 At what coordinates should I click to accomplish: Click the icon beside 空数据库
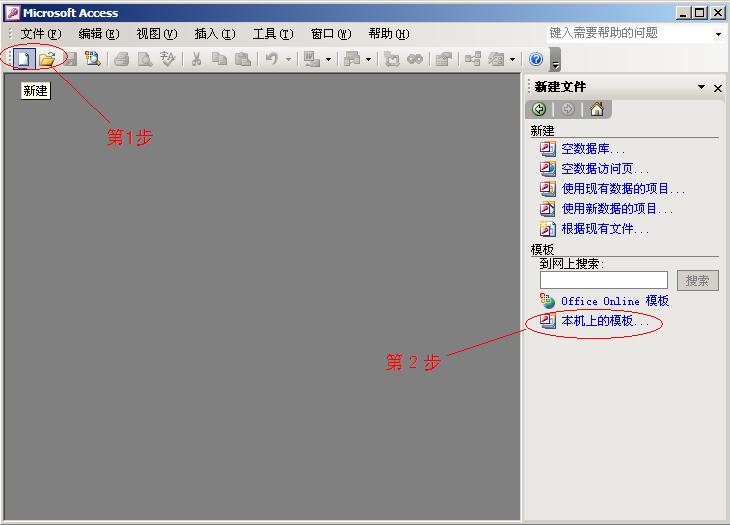tap(548, 149)
